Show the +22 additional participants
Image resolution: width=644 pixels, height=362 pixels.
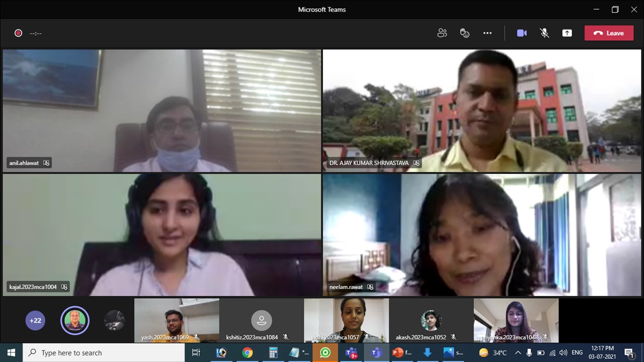point(35,321)
